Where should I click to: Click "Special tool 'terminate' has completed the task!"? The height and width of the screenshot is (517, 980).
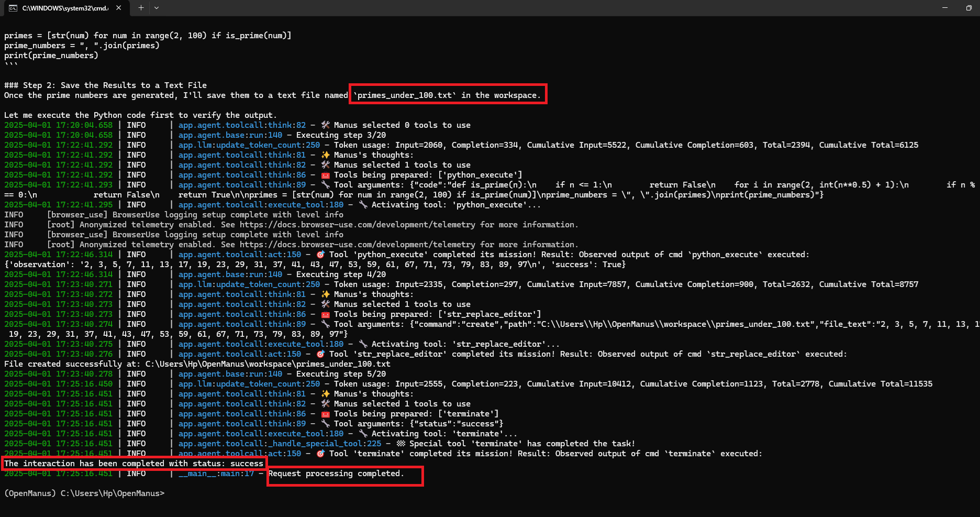click(x=522, y=444)
